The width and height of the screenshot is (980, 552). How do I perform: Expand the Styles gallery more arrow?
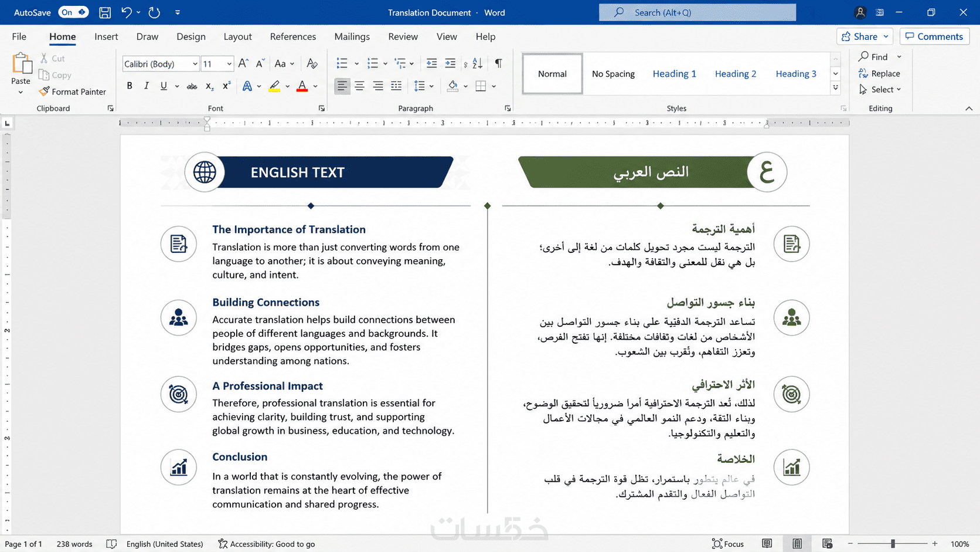coord(836,88)
